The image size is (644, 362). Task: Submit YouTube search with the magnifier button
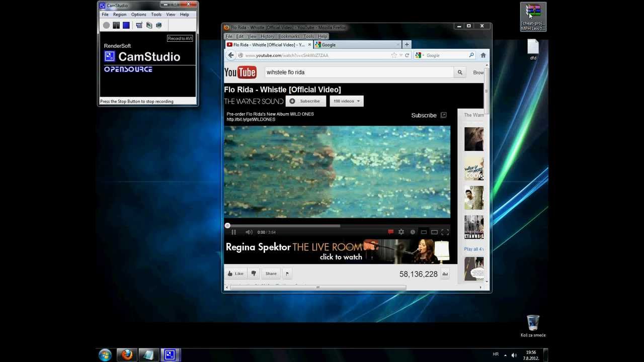[459, 72]
